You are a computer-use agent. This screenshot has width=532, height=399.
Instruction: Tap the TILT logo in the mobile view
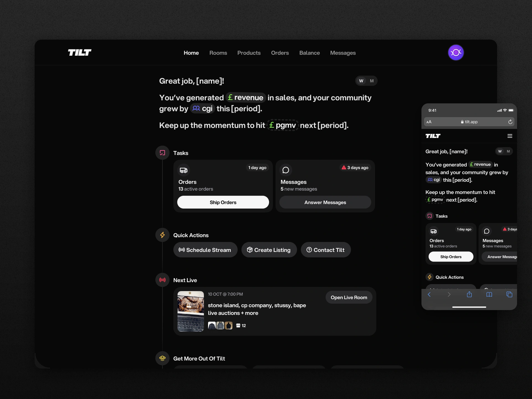[x=433, y=136]
